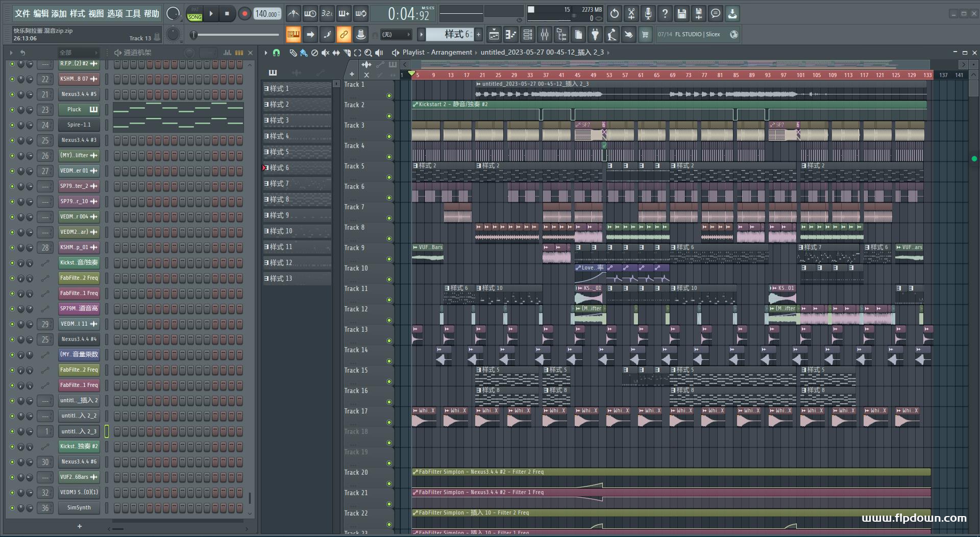Toggle step editing mode icon
Image resolution: width=980 pixels, height=537 pixels.
[x=327, y=35]
